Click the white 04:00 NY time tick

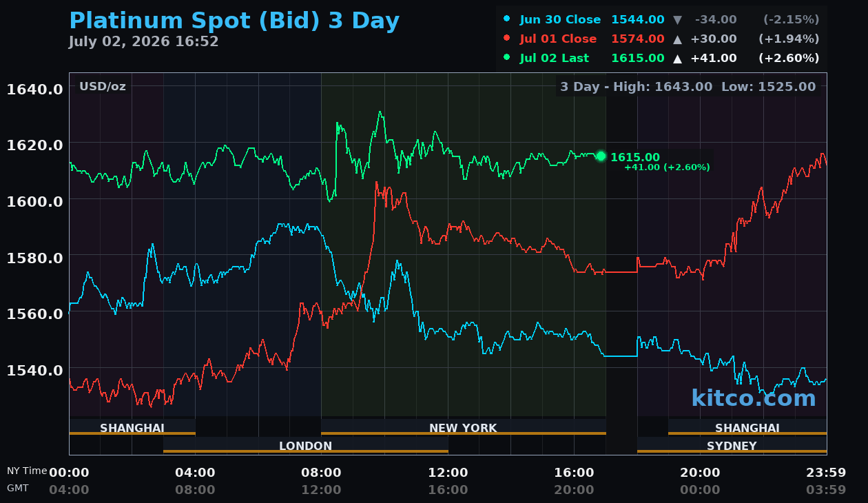click(x=195, y=473)
